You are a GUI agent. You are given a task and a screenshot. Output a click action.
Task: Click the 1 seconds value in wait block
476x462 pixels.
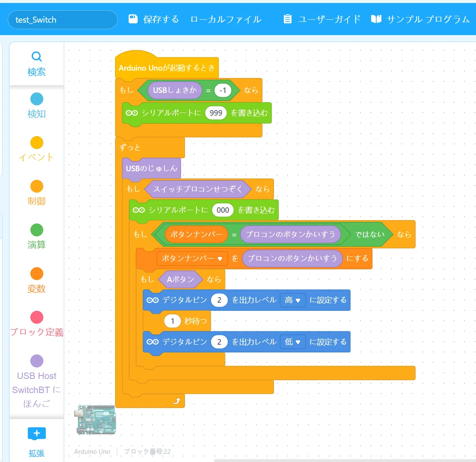[173, 321]
